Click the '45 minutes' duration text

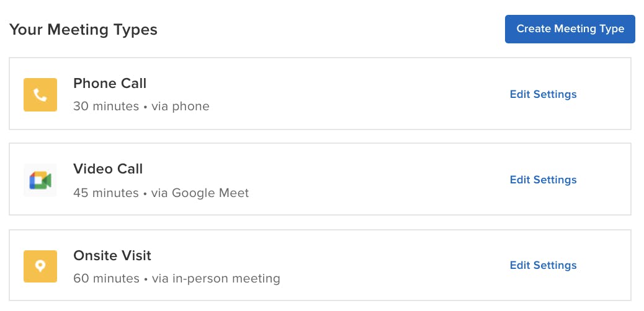pyautogui.click(x=106, y=193)
